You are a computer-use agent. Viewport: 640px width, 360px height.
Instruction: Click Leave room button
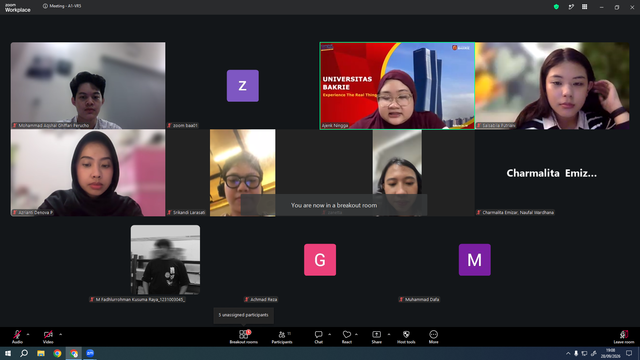click(624, 337)
